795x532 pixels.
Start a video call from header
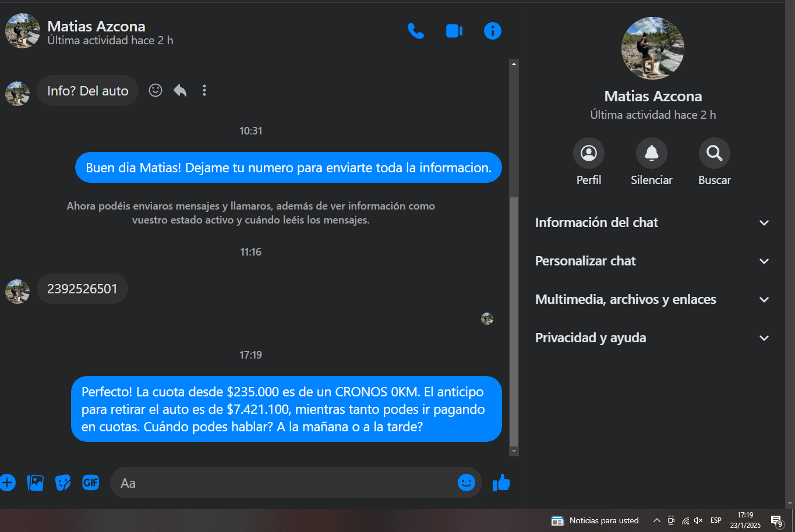(454, 31)
